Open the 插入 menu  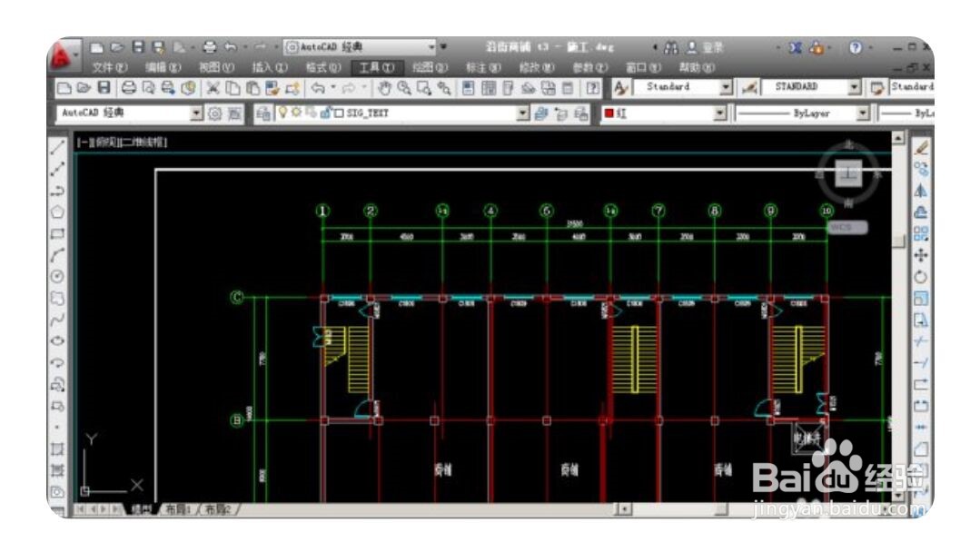(270, 67)
